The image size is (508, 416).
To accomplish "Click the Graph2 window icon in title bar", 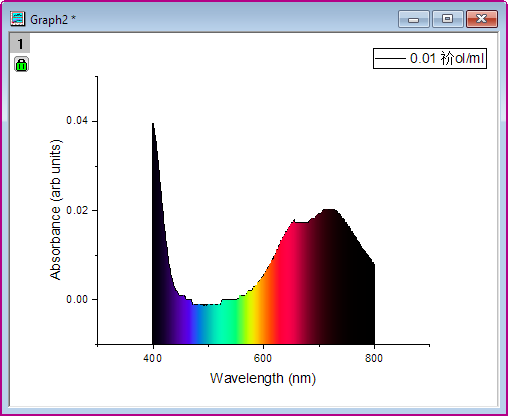I will pos(17,19).
